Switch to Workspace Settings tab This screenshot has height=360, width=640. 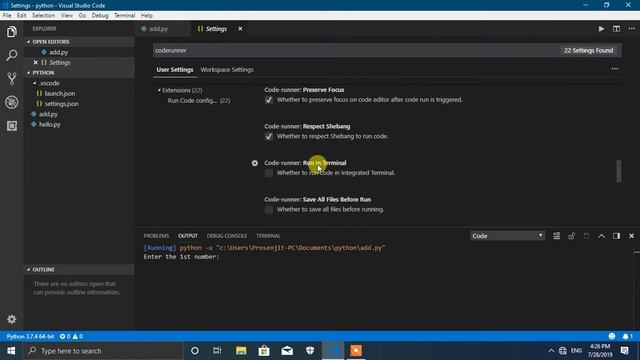point(227,69)
